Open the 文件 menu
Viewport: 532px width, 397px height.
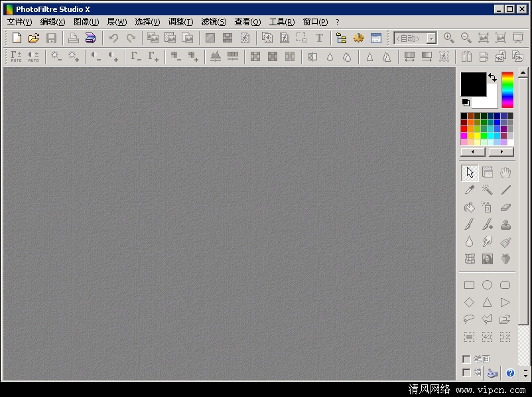tap(20, 22)
